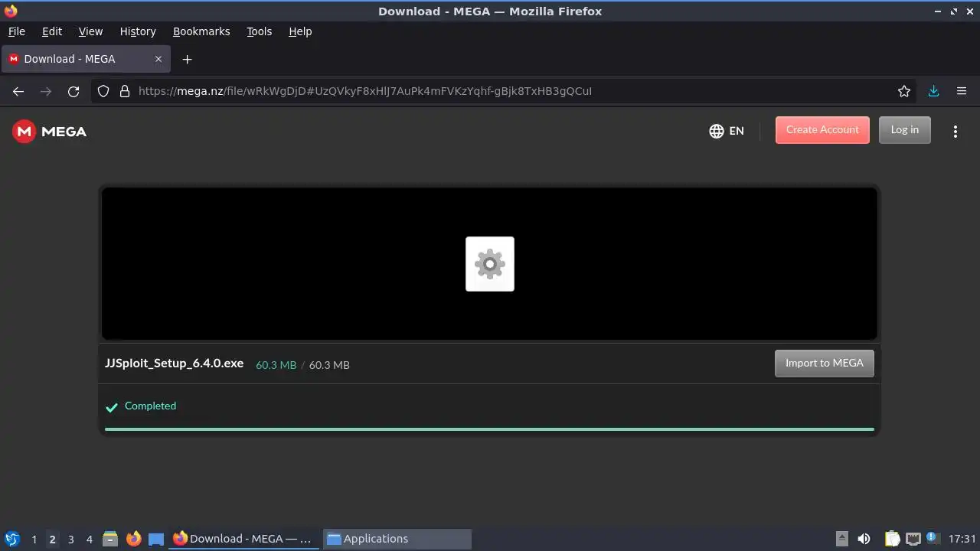Open the Edit menu
This screenshot has width=980, height=551.
(x=52, y=31)
